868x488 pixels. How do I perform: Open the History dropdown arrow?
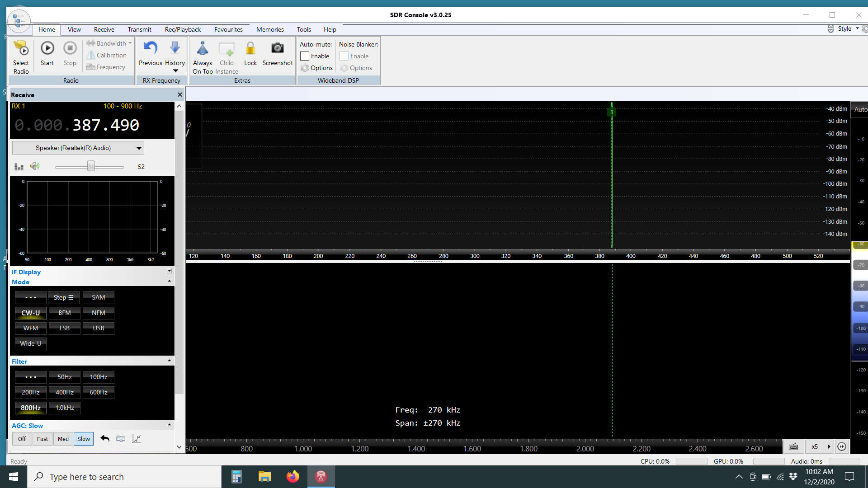(175, 71)
